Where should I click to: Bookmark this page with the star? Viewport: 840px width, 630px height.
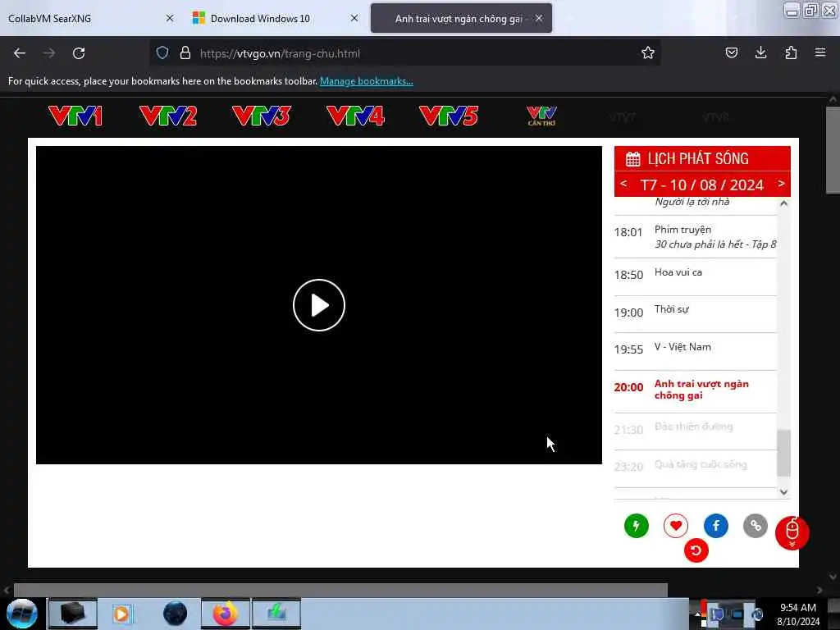point(648,52)
